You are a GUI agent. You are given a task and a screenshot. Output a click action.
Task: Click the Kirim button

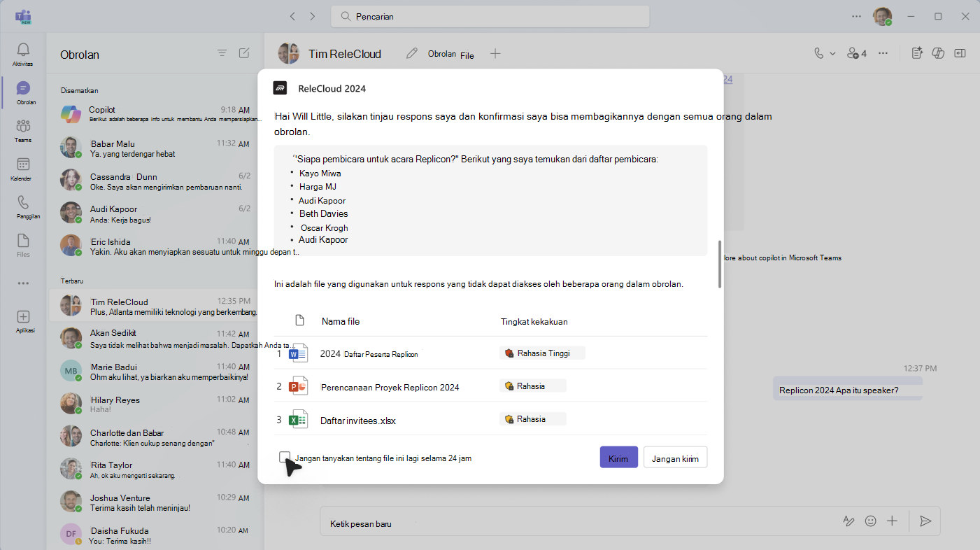[618, 458]
